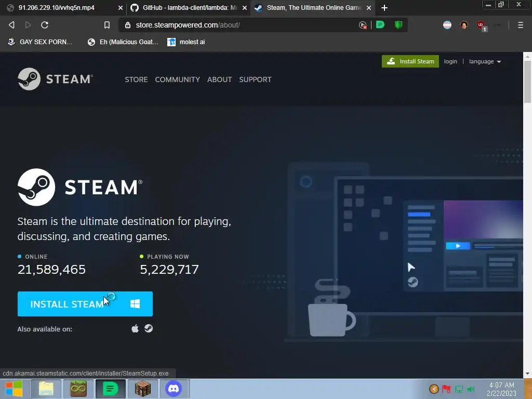
Task: Click the scrollbar down arrow
Action: coord(527,374)
